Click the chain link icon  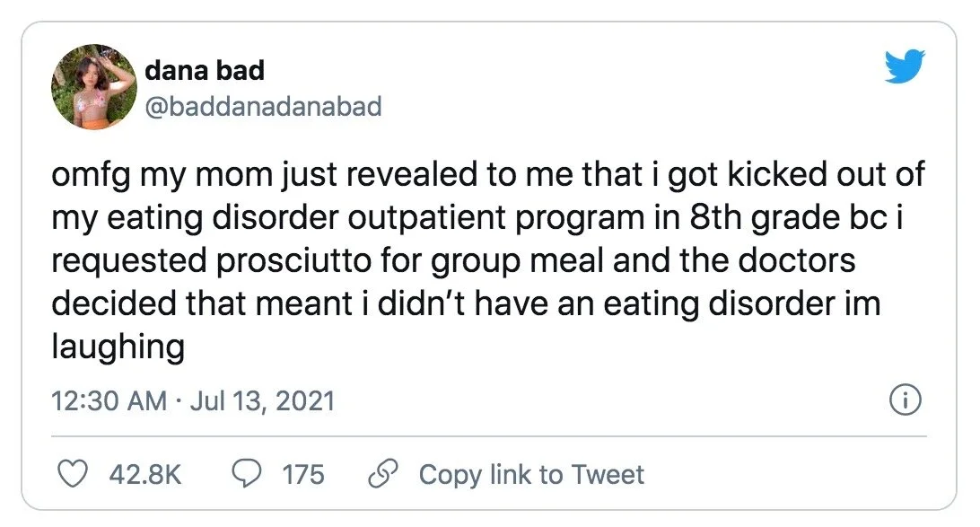click(x=383, y=474)
